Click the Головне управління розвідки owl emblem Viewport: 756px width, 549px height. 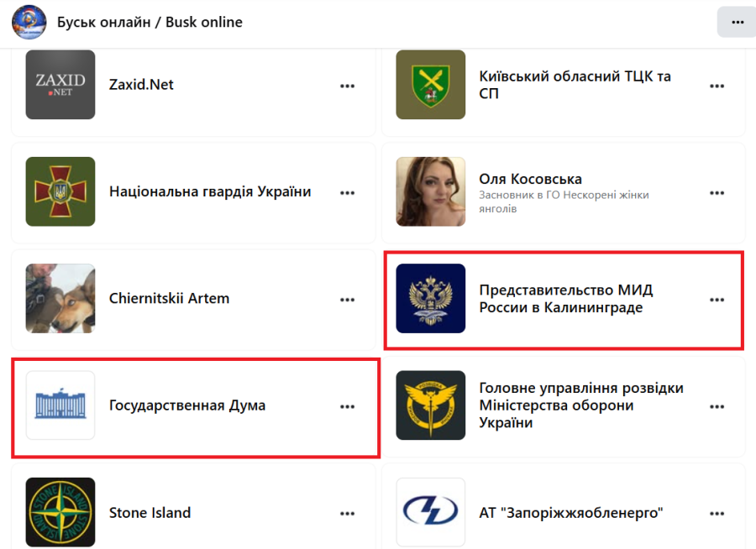(x=431, y=405)
